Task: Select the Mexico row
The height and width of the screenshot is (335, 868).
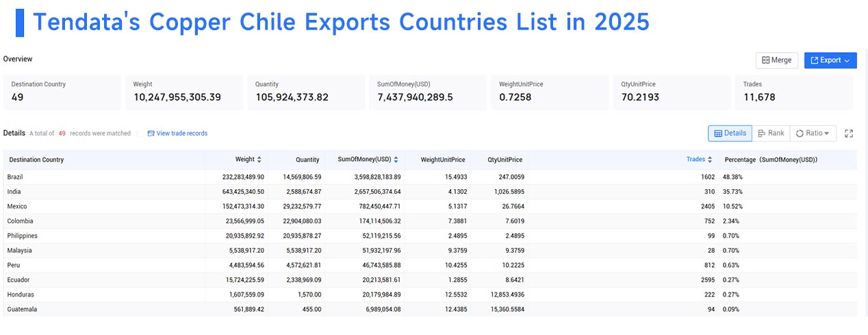Action: 430,206
